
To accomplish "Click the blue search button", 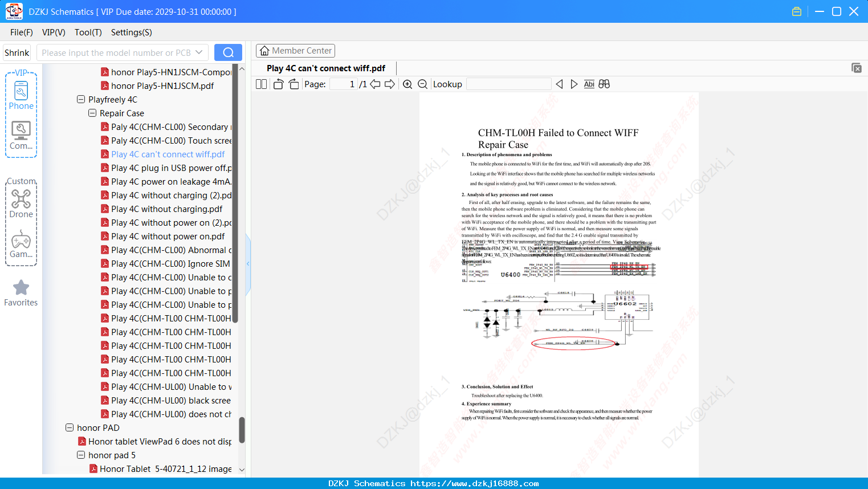I will click(228, 52).
